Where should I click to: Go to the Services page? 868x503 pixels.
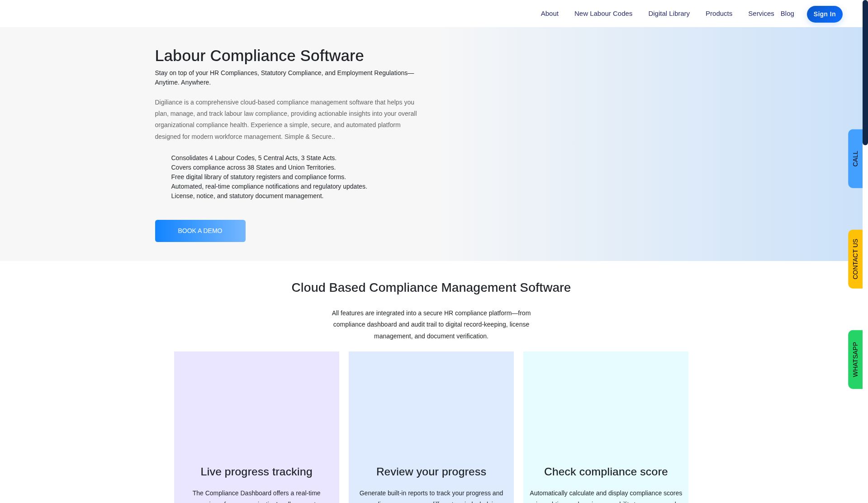pyautogui.click(x=761, y=14)
